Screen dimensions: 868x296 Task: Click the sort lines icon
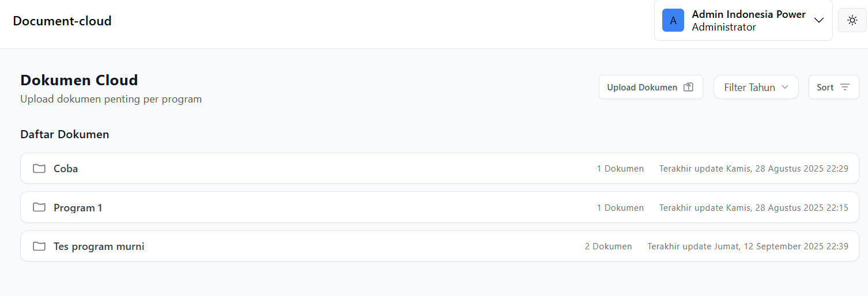[x=845, y=88]
